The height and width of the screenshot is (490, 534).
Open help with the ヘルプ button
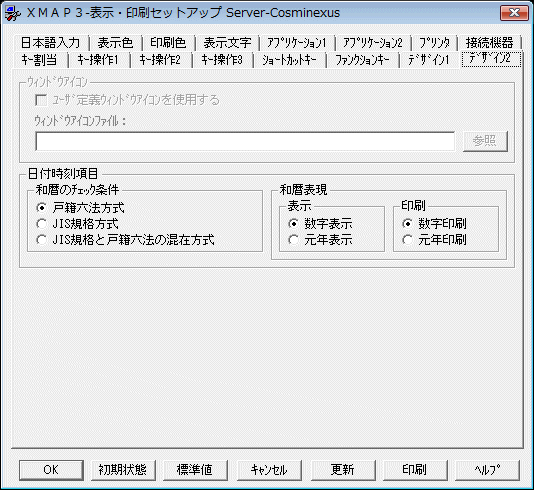click(487, 470)
